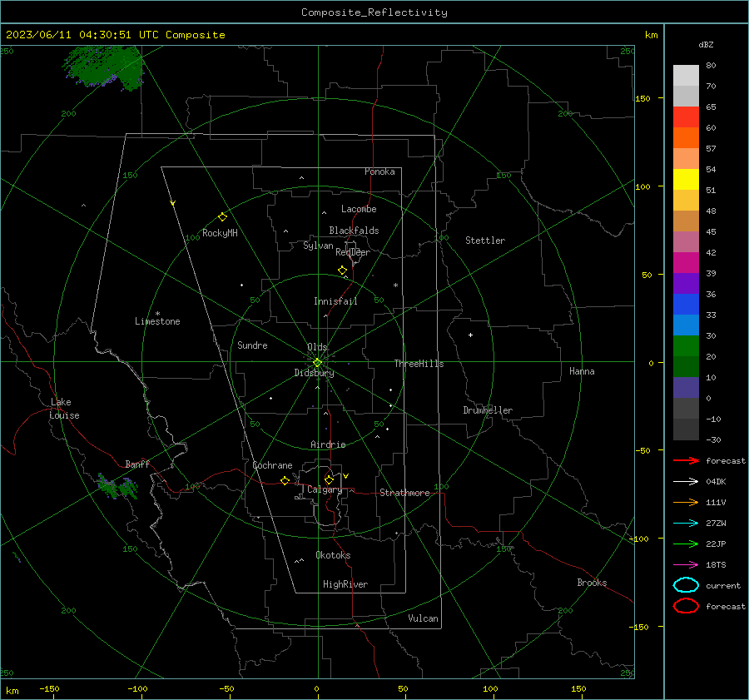Click the dBZ legend heading
This screenshot has width=749, height=700.
point(706,44)
